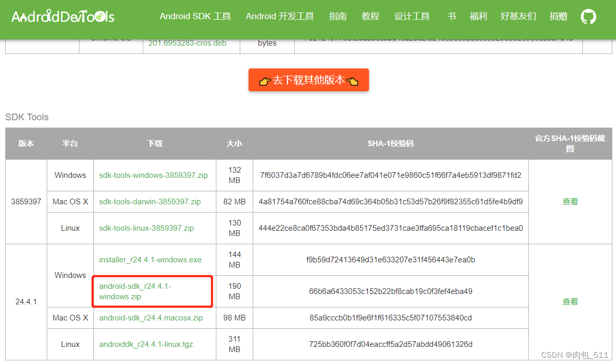Click the 下载 column header
Screen dimensions: 616x364
155,144
